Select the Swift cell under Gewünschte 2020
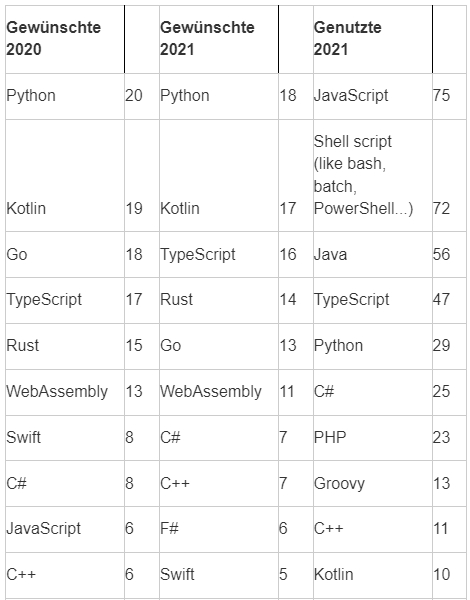Image resolution: width=470 pixels, height=600 pixels. pyautogui.click(x=65, y=438)
